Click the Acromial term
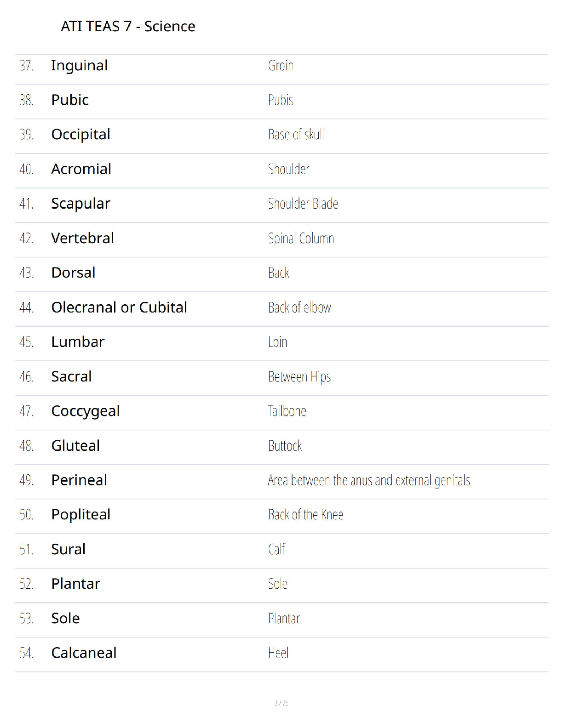The height and width of the screenshot is (728, 563). (x=81, y=169)
